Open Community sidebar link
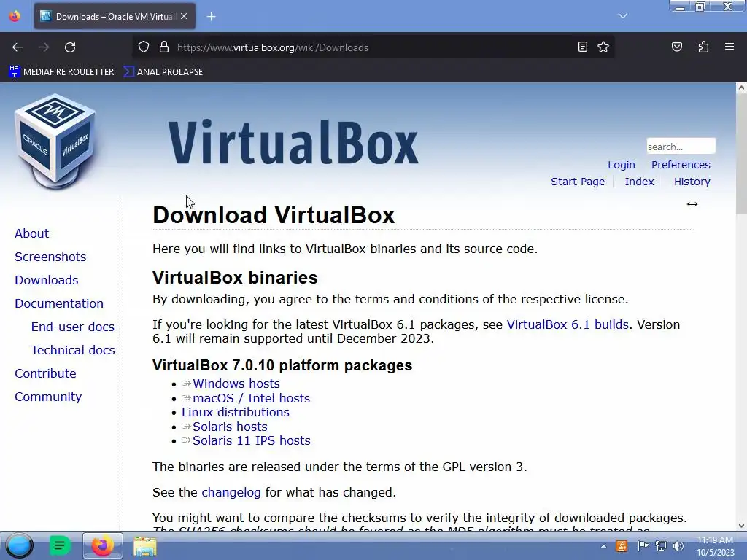This screenshot has width=747, height=560. tap(48, 397)
